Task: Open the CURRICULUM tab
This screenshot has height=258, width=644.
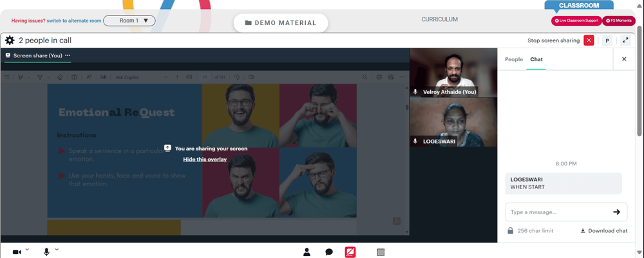Action: tap(439, 19)
